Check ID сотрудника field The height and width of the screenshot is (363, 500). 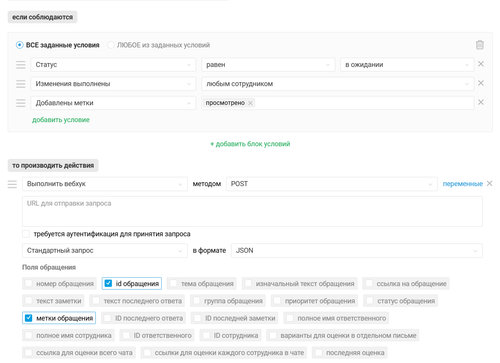click(x=206, y=335)
